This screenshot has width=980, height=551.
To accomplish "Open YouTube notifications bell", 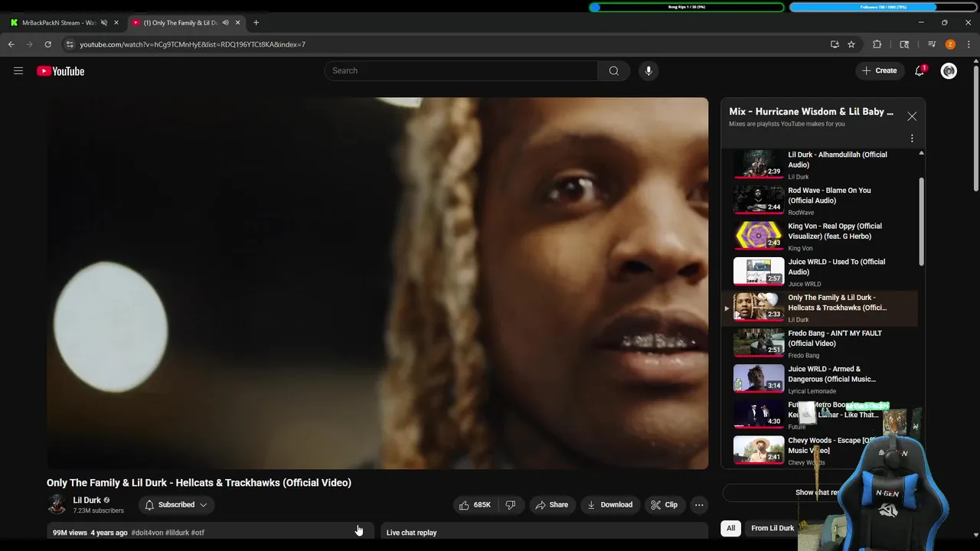I will tap(920, 70).
